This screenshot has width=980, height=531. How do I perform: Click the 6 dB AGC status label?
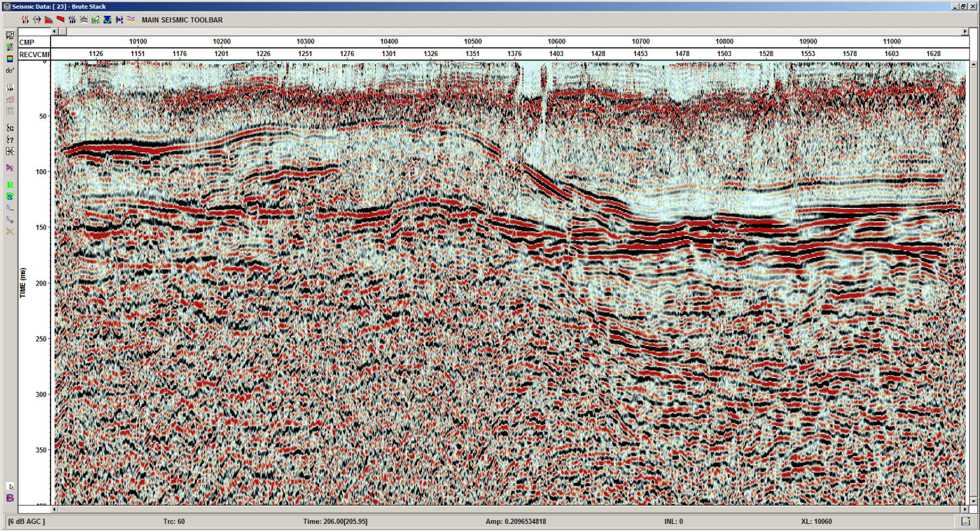point(27,521)
